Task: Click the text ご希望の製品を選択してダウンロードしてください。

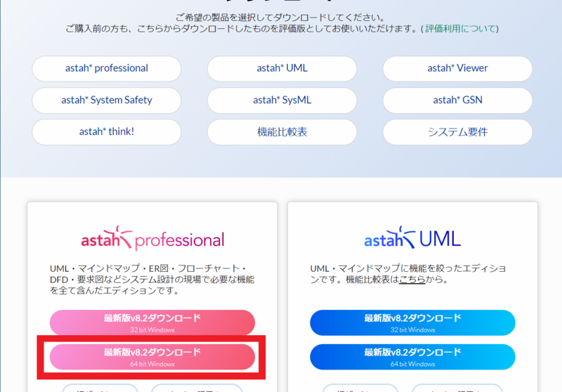Action: click(x=280, y=17)
